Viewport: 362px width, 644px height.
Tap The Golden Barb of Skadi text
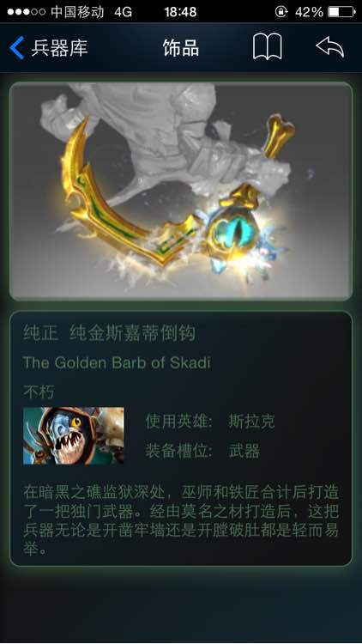117,362
